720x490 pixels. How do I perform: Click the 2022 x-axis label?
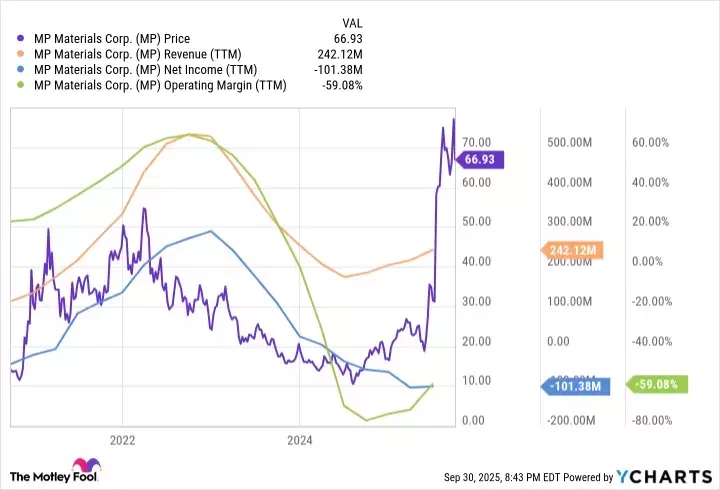(122, 440)
